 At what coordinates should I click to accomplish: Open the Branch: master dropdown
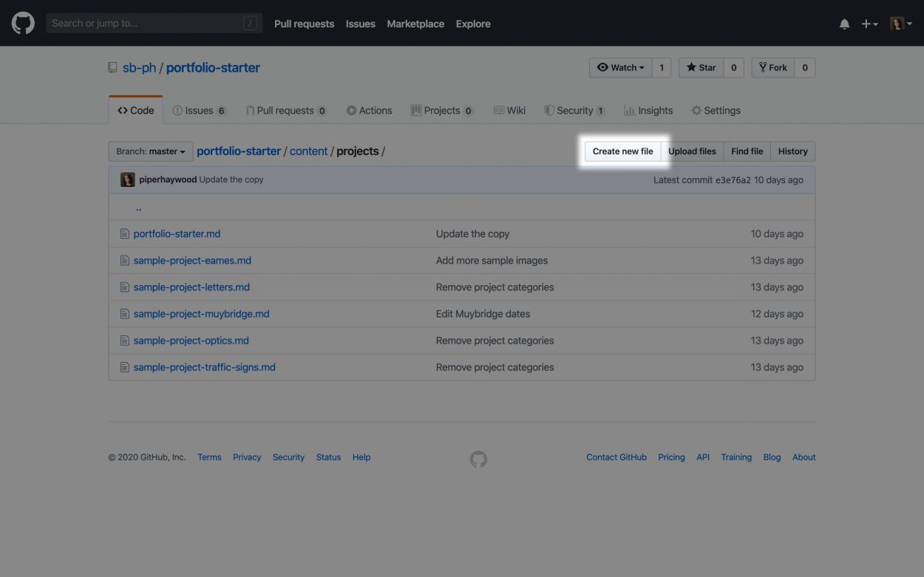click(151, 151)
